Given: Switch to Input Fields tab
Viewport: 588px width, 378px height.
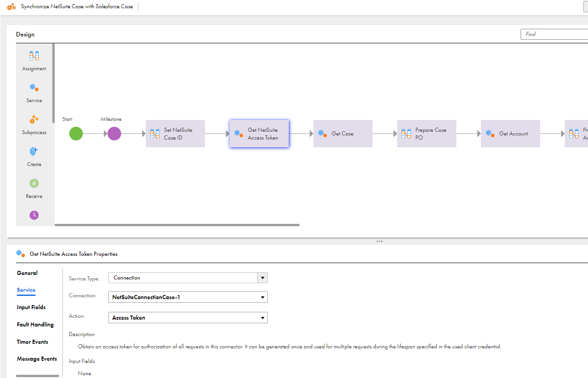Looking at the screenshot, I should 31,307.
